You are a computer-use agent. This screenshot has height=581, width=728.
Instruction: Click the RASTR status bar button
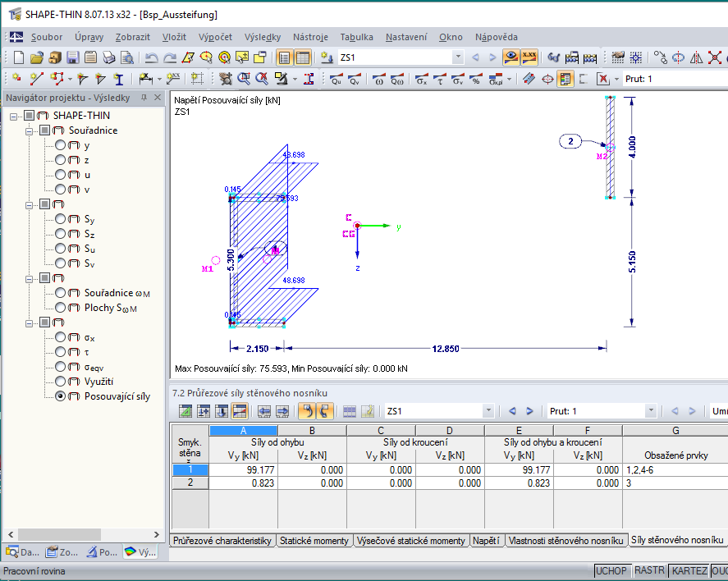click(649, 570)
